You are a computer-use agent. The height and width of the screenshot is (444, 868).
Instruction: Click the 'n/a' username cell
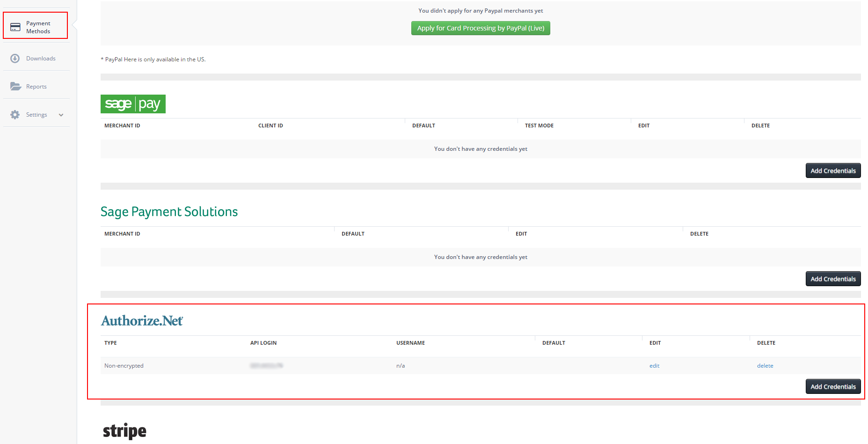[x=401, y=366]
